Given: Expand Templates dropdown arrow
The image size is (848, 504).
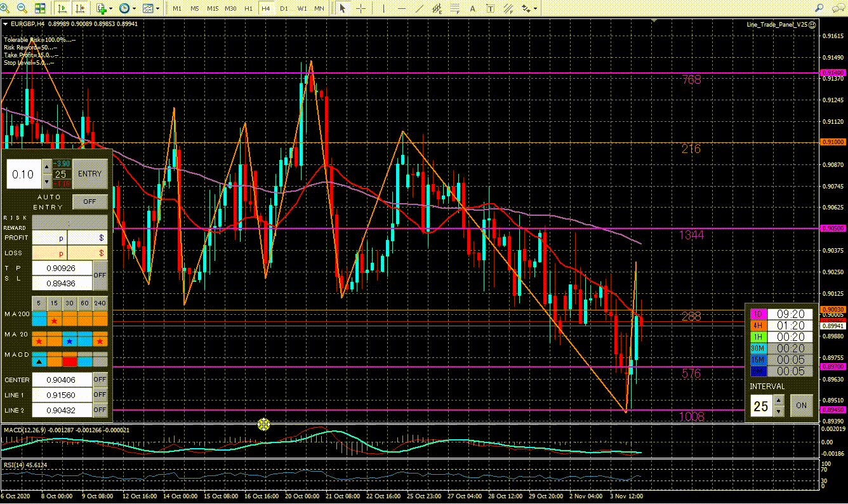Looking at the screenshot, I should tap(157, 8).
